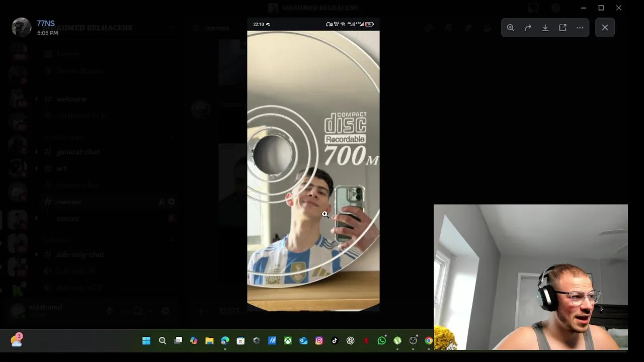Open the Xbox app from the taskbar
Viewport: 644px width, 362px height.
tap(288, 341)
